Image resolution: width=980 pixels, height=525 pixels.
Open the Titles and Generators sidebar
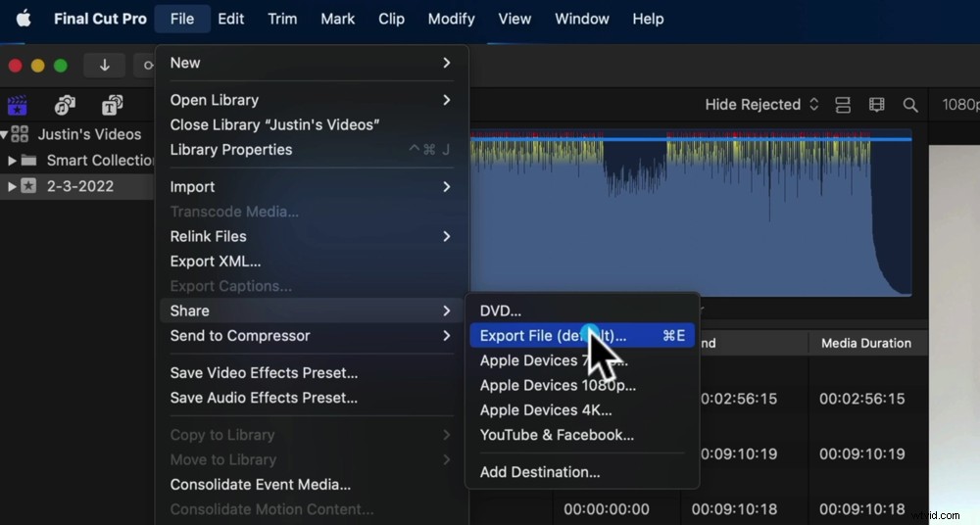[x=112, y=105]
